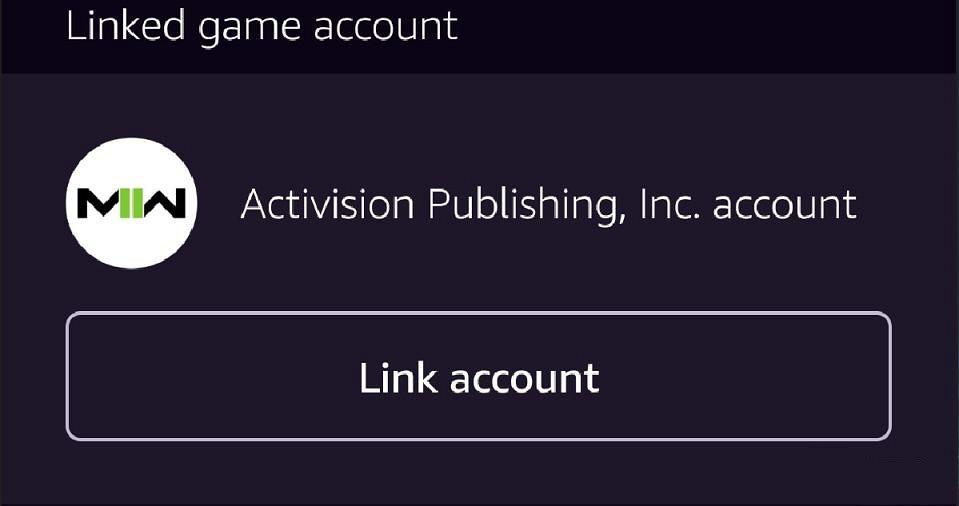Click the word "Link" in the button
This screenshot has width=959, height=506.
tap(398, 378)
